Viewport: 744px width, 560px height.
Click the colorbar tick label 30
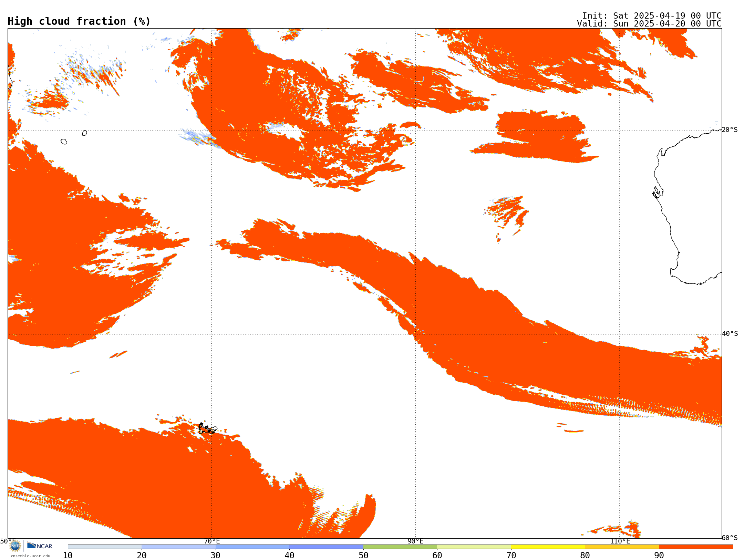216,556
